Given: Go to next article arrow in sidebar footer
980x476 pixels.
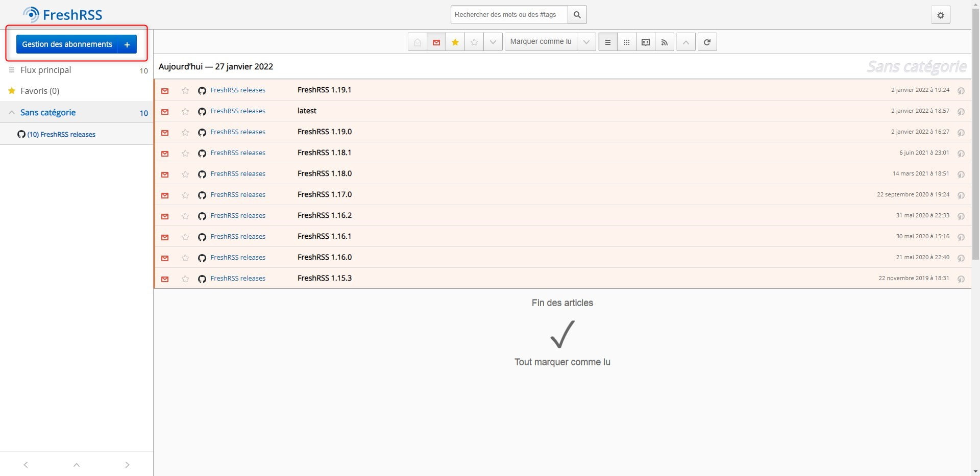Looking at the screenshot, I should click(x=127, y=464).
